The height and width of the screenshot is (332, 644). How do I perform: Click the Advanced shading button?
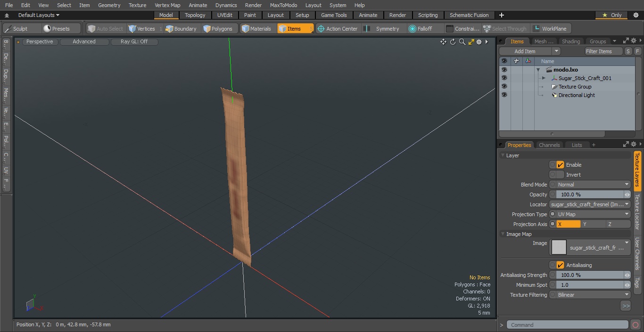coord(84,41)
